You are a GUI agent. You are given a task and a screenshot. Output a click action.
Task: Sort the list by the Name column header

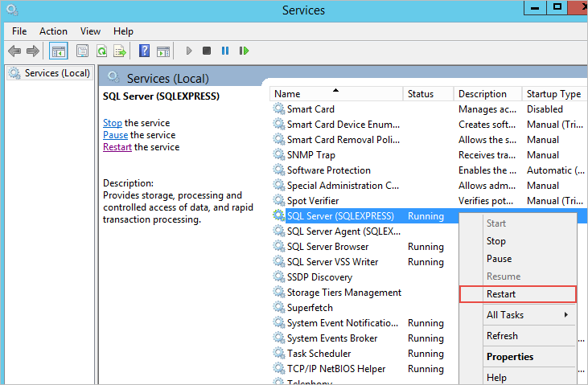[287, 94]
